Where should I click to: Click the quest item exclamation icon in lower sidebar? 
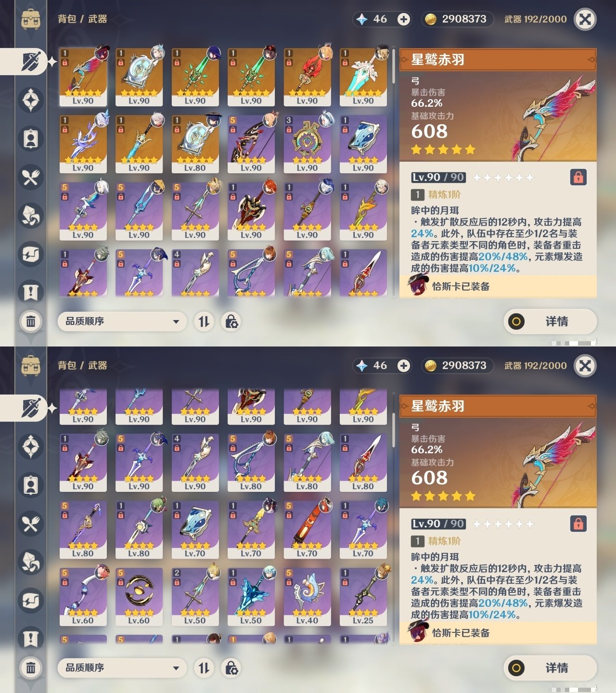(x=31, y=639)
